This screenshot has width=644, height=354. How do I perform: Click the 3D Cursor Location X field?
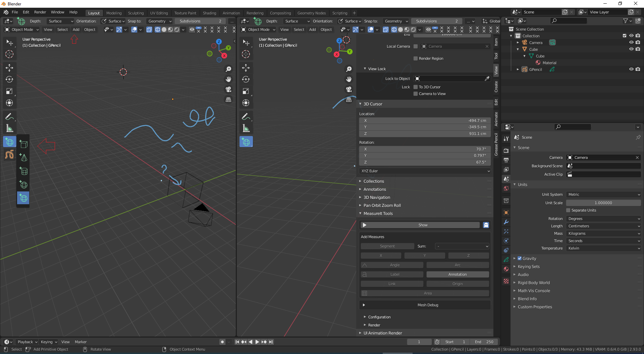(x=425, y=121)
